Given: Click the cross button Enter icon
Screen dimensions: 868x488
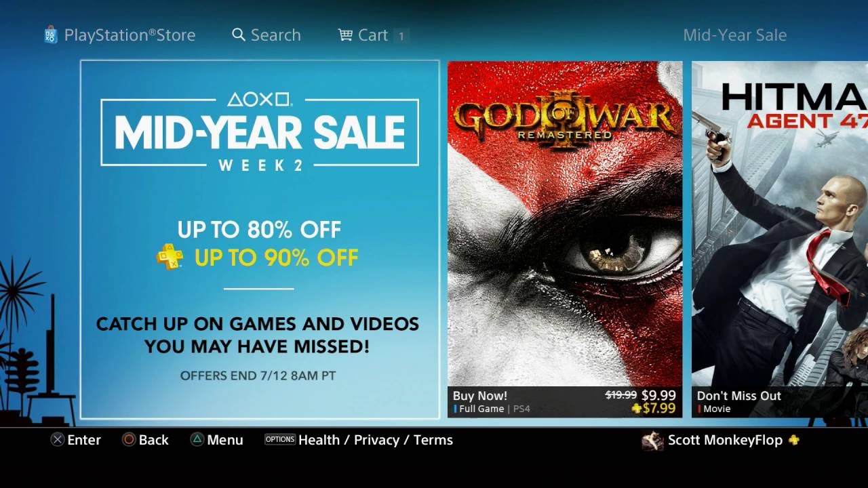Looking at the screenshot, I should tap(58, 440).
